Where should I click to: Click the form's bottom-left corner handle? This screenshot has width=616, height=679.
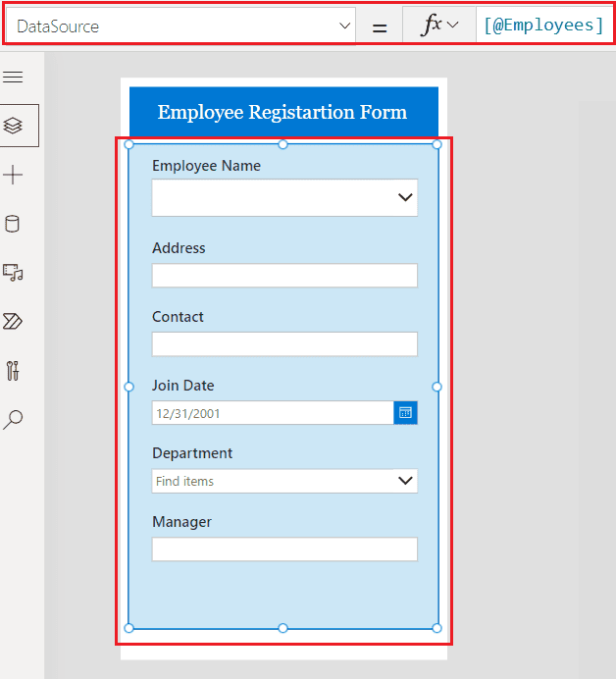click(x=128, y=628)
